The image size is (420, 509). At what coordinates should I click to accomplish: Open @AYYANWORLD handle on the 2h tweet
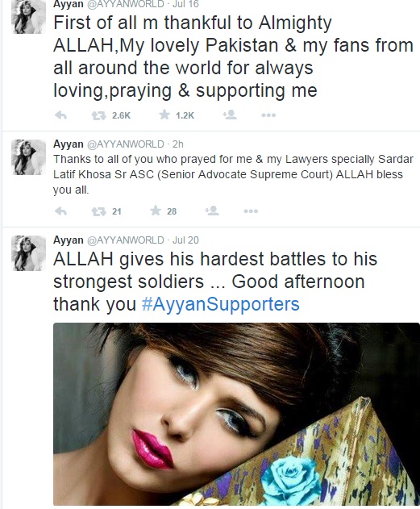(126, 144)
